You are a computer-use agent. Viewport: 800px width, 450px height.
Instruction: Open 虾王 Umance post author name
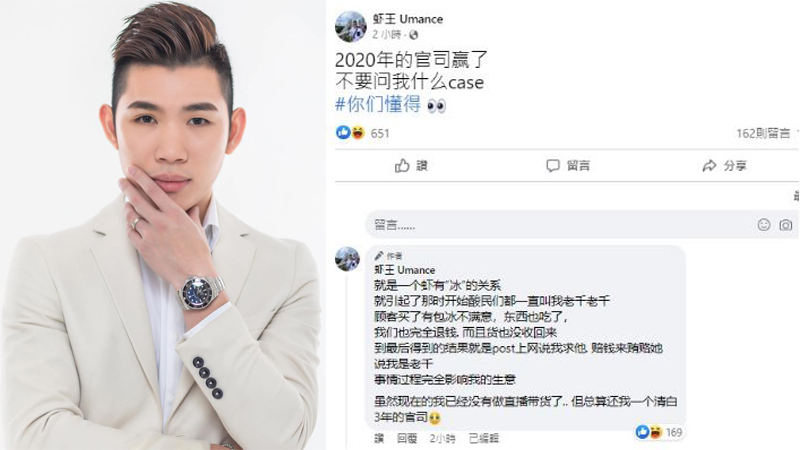[x=408, y=19]
